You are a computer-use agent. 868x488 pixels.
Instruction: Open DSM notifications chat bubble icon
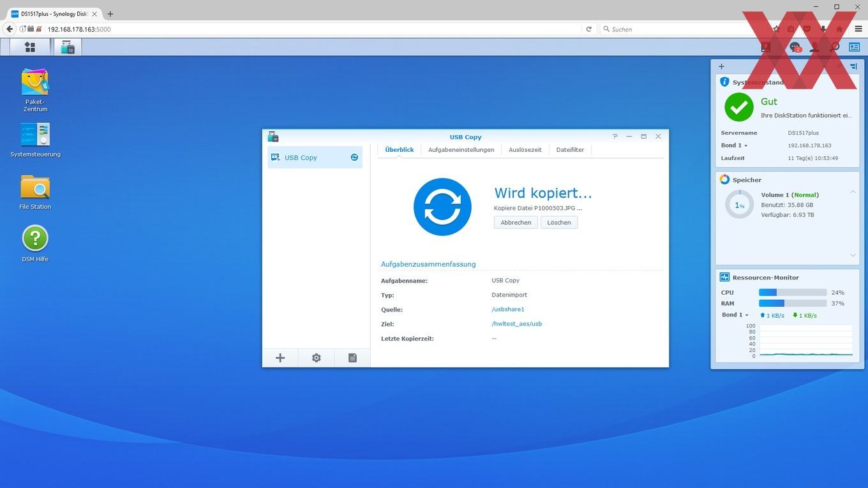(795, 47)
